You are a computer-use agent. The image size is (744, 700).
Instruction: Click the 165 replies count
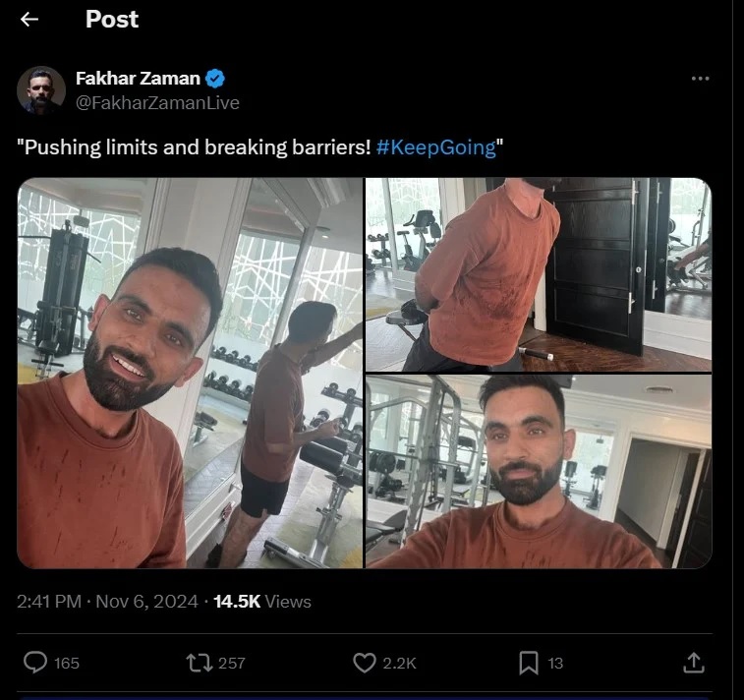coord(66,663)
